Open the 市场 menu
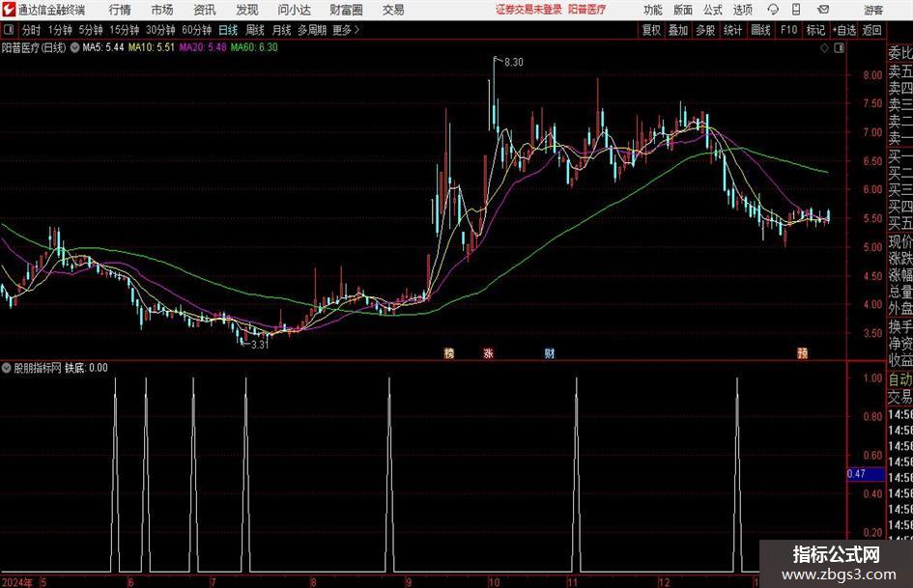913x588 pixels. pyautogui.click(x=162, y=10)
